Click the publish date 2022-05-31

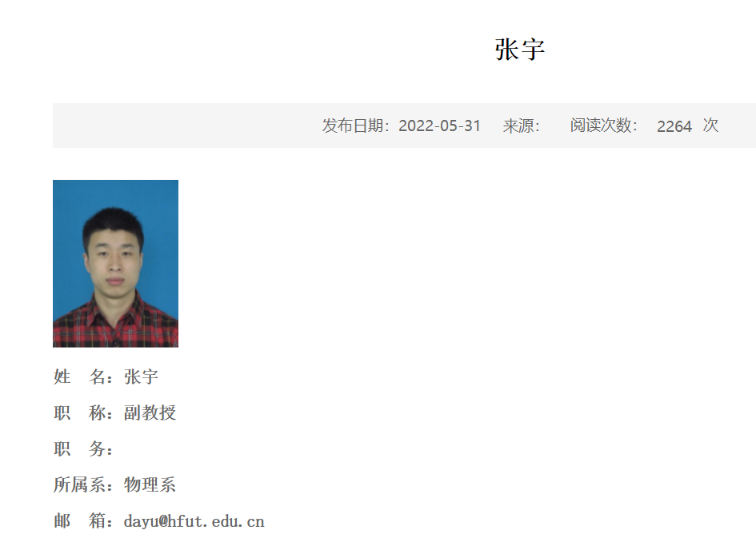click(x=439, y=126)
